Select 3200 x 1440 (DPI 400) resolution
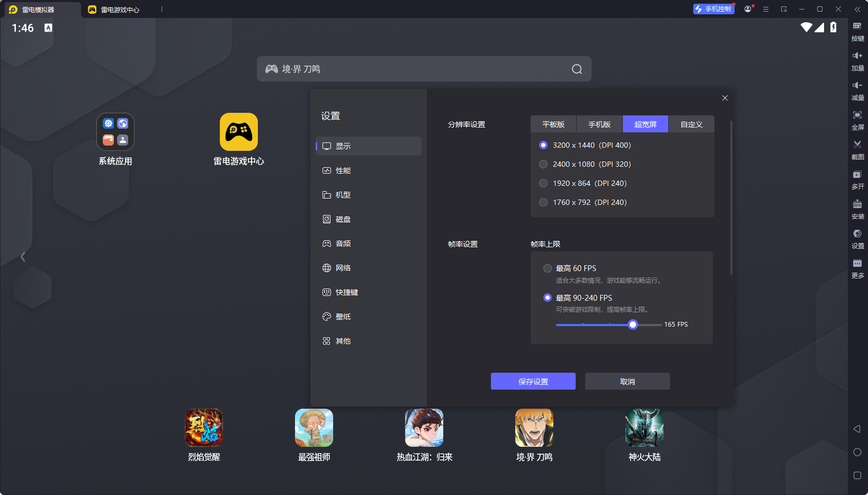This screenshot has width=868, height=495. point(543,145)
